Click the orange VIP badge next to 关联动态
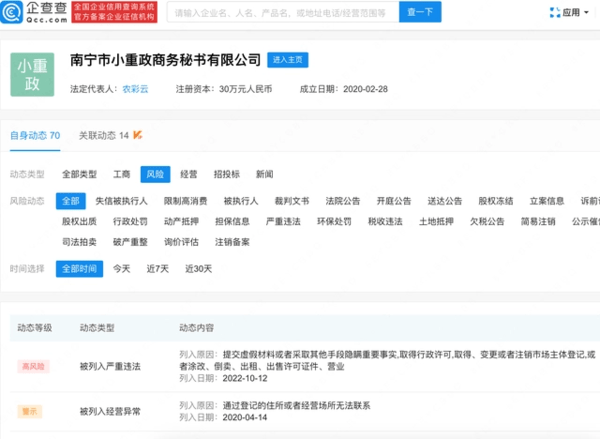This screenshot has height=439, width=600. (x=138, y=135)
